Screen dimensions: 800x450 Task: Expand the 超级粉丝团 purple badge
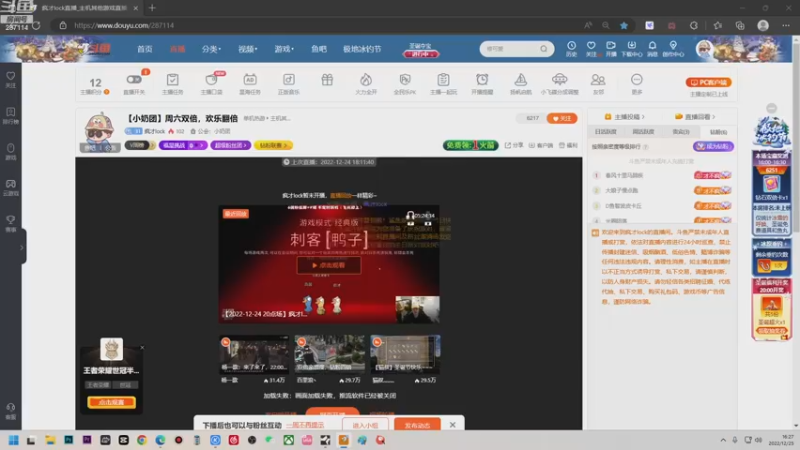coord(231,145)
